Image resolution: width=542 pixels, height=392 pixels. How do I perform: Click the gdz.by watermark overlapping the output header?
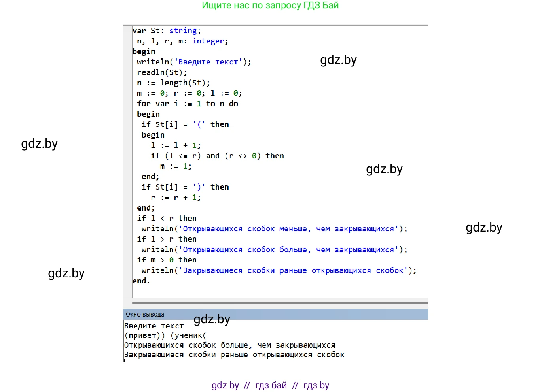click(x=212, y=319)
